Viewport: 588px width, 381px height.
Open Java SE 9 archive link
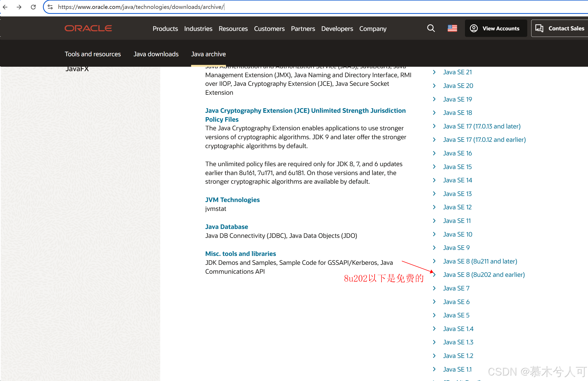(456, 248)
